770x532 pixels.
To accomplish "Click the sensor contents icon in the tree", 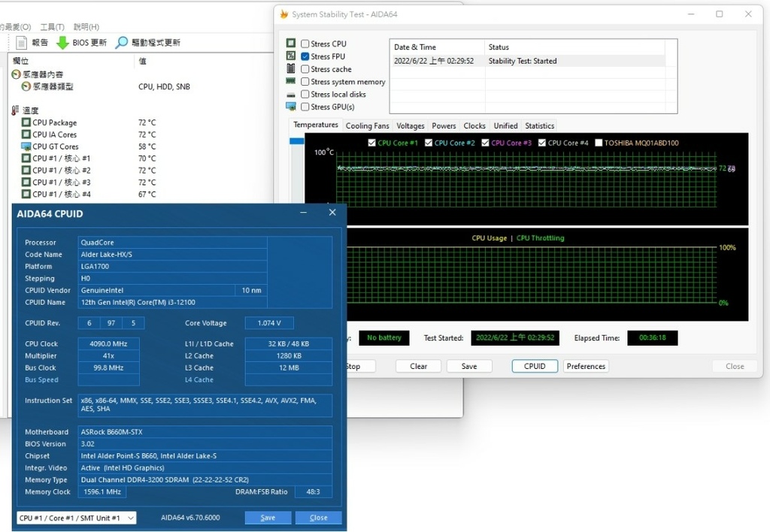I will [x=17, y=74].
